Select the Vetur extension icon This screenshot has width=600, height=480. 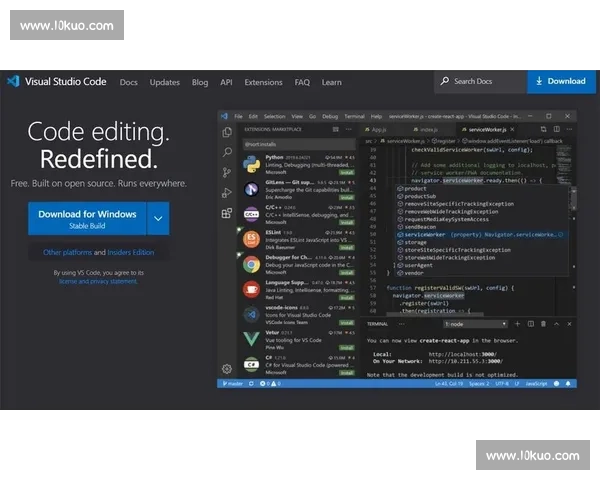point(251,340)
